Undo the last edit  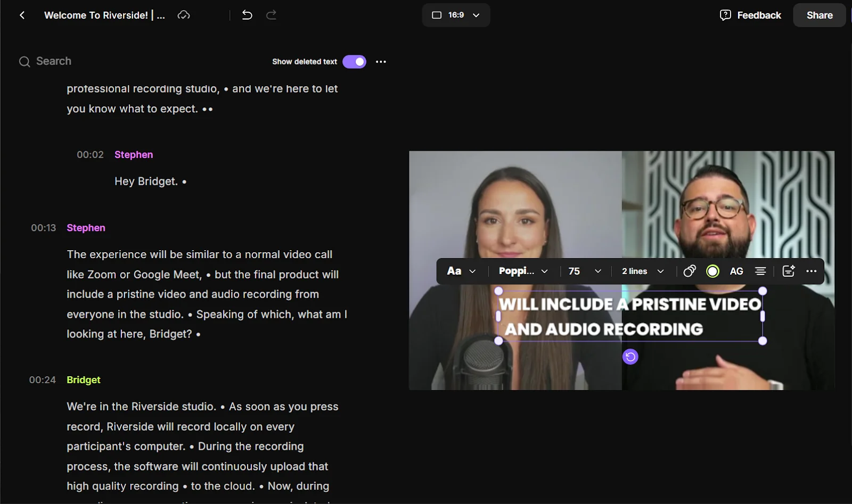coord(247,15)
